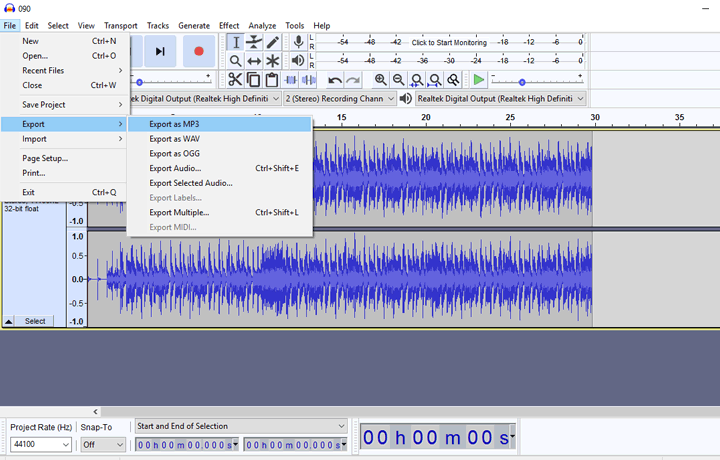Choose Export as WAV from the submenu
This screenshot has width=720, height=460.
(174, 139)
